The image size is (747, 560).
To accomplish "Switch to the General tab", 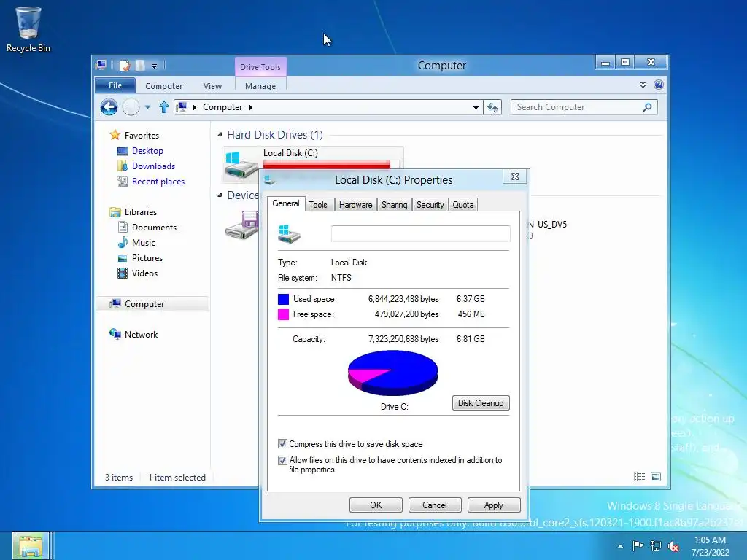I will pyautogui.click(x=286, y=203).
